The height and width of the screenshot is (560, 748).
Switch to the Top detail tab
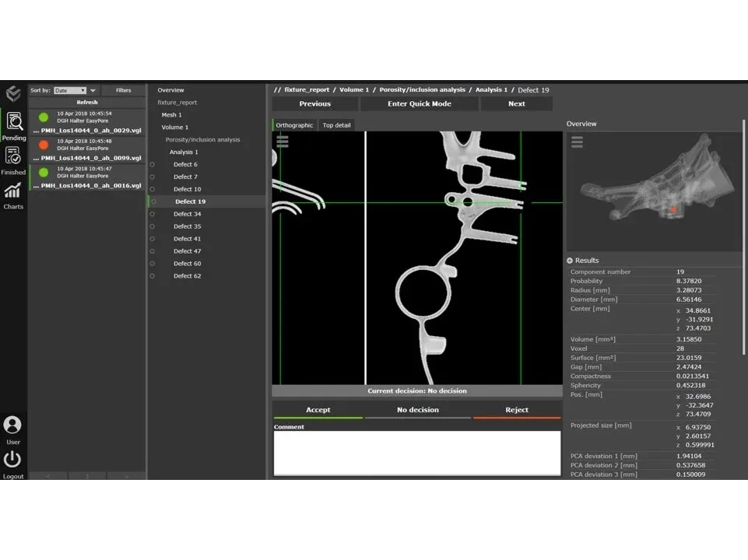336,125
